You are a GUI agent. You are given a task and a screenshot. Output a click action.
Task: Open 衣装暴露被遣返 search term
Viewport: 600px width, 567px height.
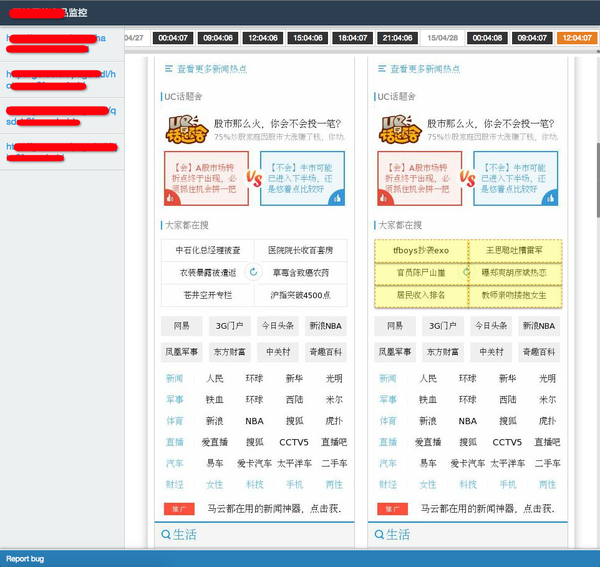[208, 272]
